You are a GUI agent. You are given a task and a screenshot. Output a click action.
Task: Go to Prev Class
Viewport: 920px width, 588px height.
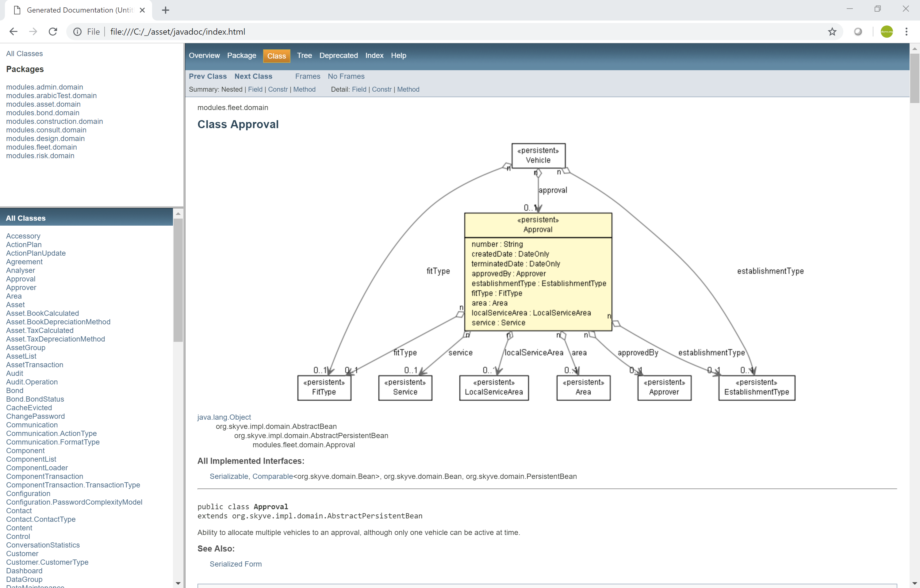point(208,76)
